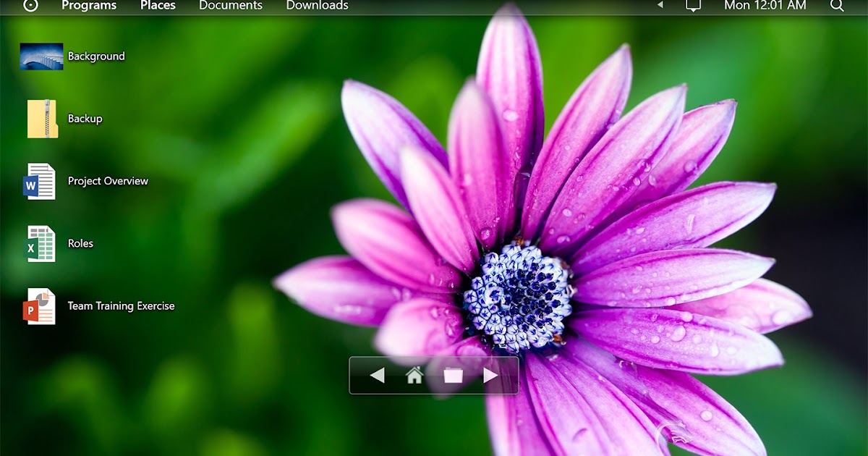
Task: Select the Roles Excel spreadsheet icon
Action: (41, 244)
